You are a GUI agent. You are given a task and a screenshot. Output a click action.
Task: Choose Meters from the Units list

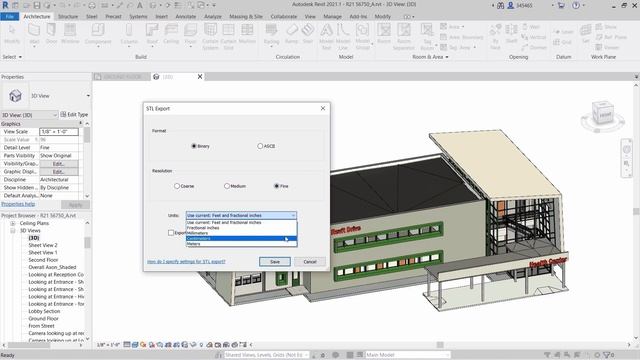coord(241,244)
